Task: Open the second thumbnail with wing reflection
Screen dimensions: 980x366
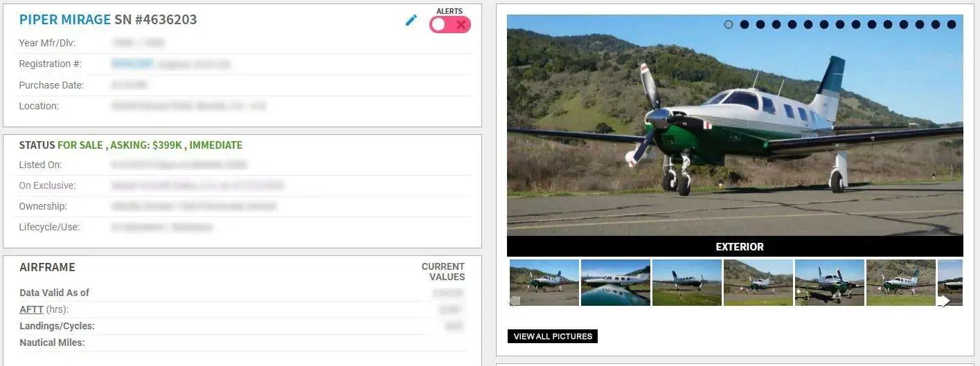Action: [615, 282]
